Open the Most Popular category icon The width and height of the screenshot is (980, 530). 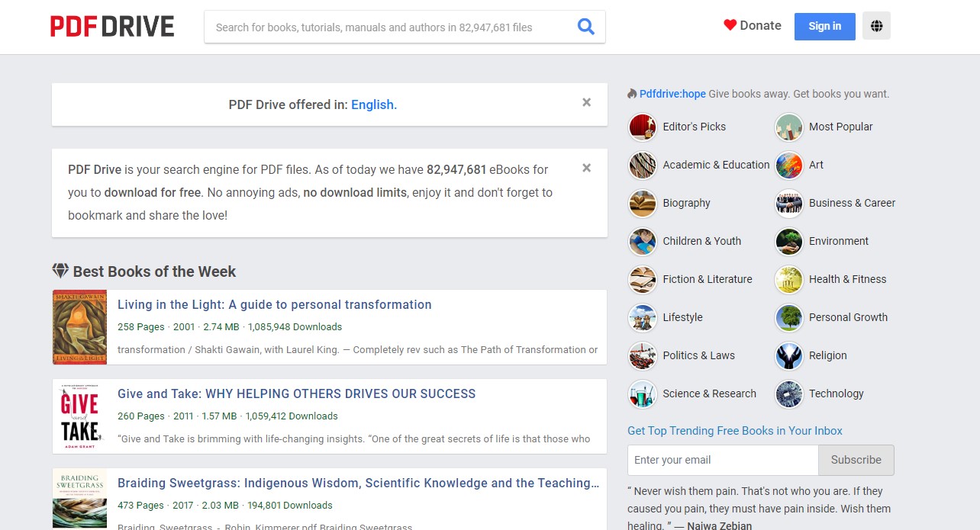[788, 127]
